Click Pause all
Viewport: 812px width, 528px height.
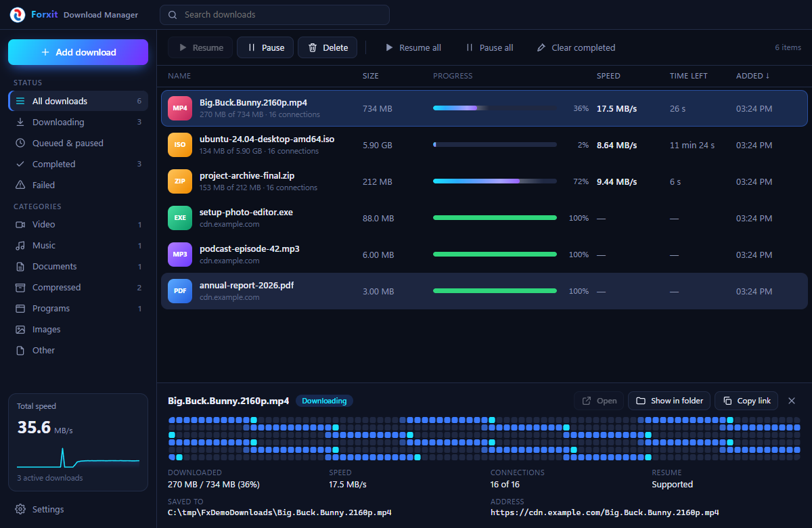tap(489, 47)
